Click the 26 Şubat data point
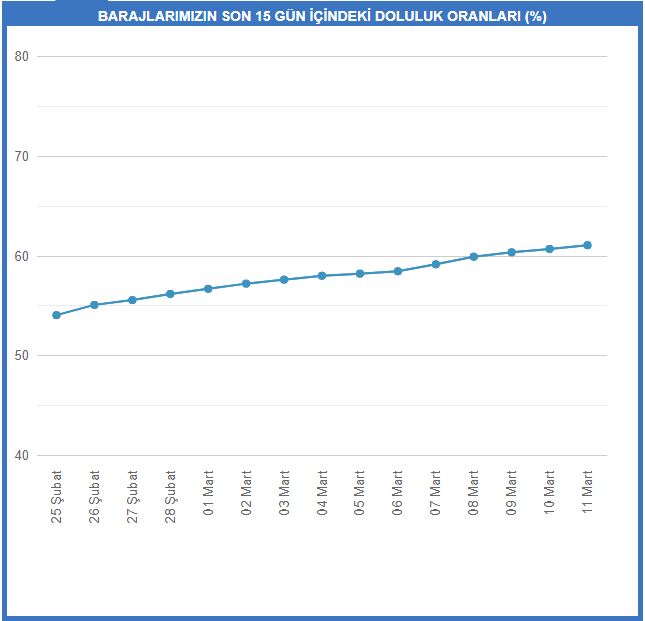Screen dimensions: 645x621 [x=94, y=305]
